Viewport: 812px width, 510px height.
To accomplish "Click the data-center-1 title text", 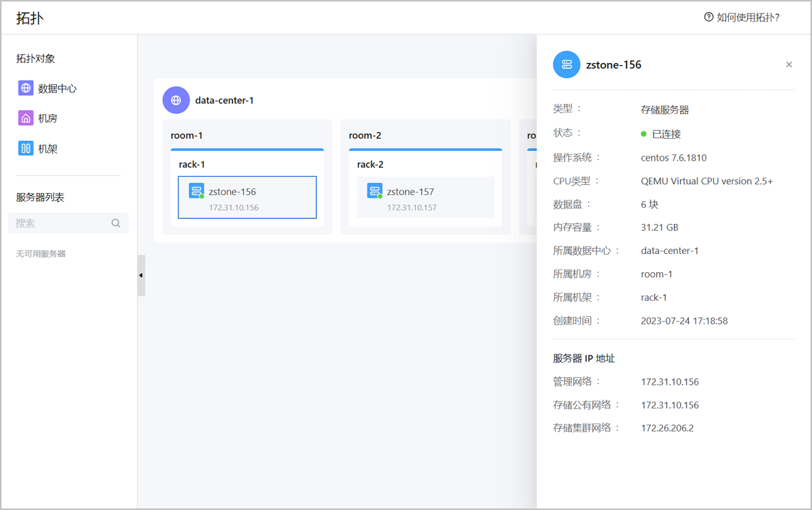I will coord(225,100).
